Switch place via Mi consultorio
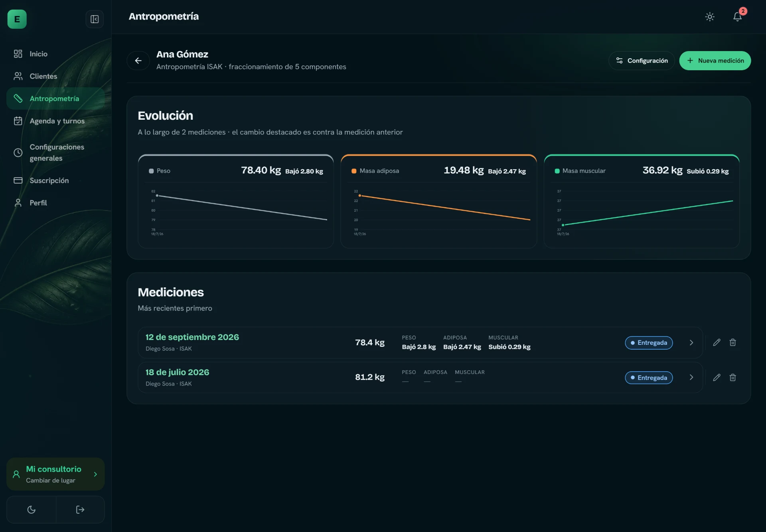Screen dimensions: 766x532 click(x=55, y=474)
